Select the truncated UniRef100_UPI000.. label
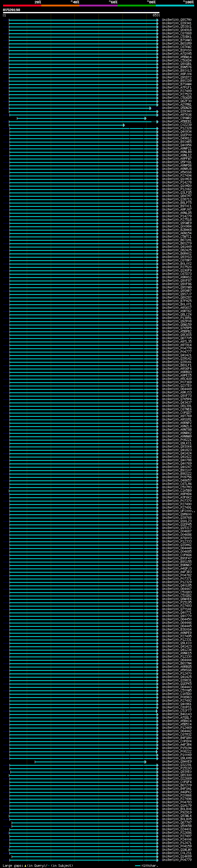The width and height of the screenshot is (197, 868). [179, 511]
